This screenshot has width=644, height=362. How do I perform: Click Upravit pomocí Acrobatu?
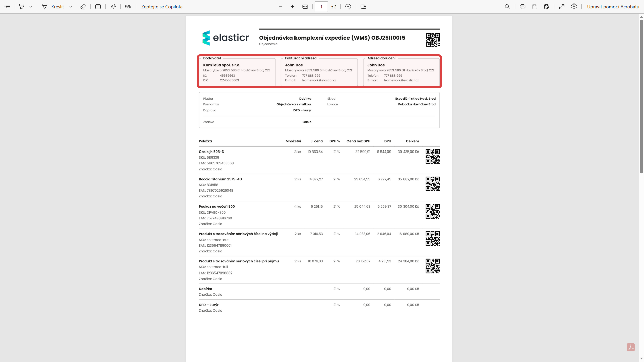[x=613, y=7]
